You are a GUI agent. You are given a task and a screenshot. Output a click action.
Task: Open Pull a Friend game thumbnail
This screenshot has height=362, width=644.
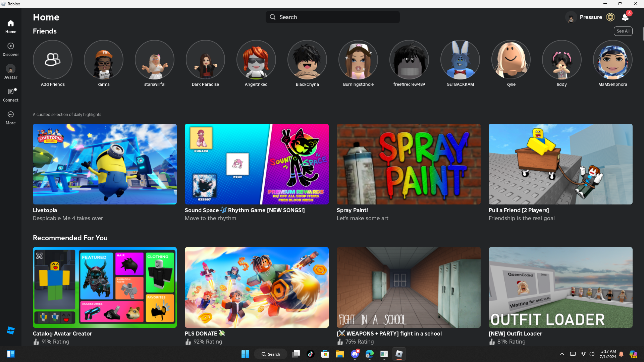click(560, 164)
